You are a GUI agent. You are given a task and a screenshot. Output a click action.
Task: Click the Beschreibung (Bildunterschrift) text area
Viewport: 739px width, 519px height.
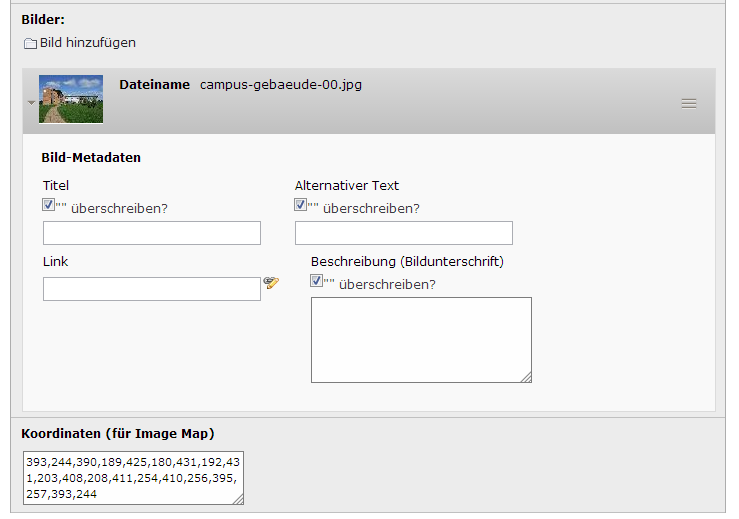421,340
